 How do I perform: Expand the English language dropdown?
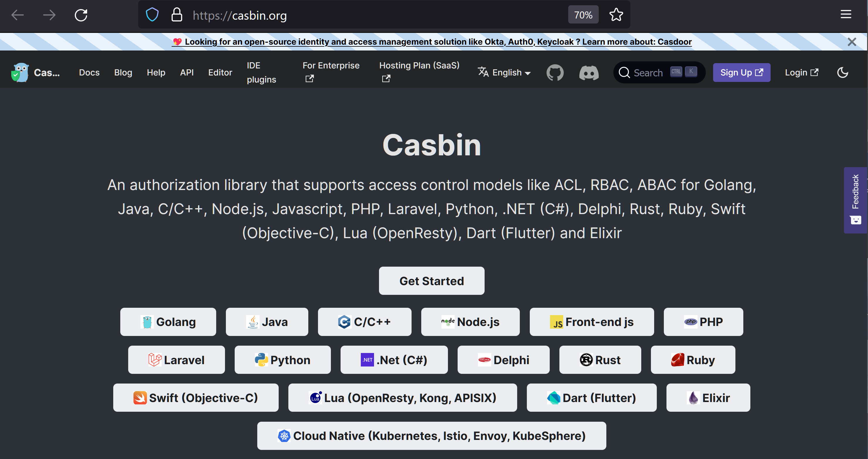click(505, 73)
